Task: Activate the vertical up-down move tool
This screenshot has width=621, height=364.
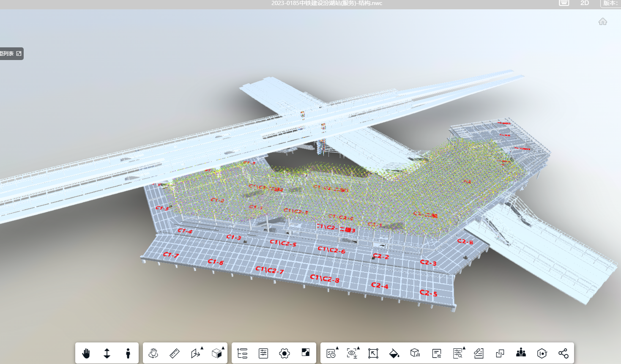Action: click(107, 353)
